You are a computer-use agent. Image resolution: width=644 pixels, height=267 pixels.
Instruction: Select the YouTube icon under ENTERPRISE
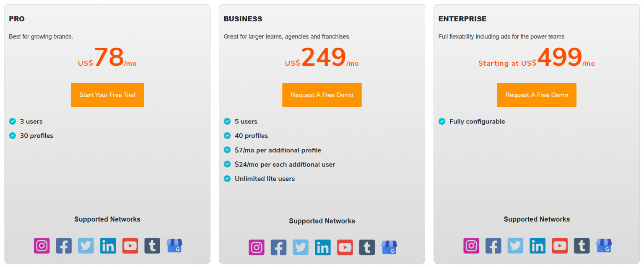[560, 246]
